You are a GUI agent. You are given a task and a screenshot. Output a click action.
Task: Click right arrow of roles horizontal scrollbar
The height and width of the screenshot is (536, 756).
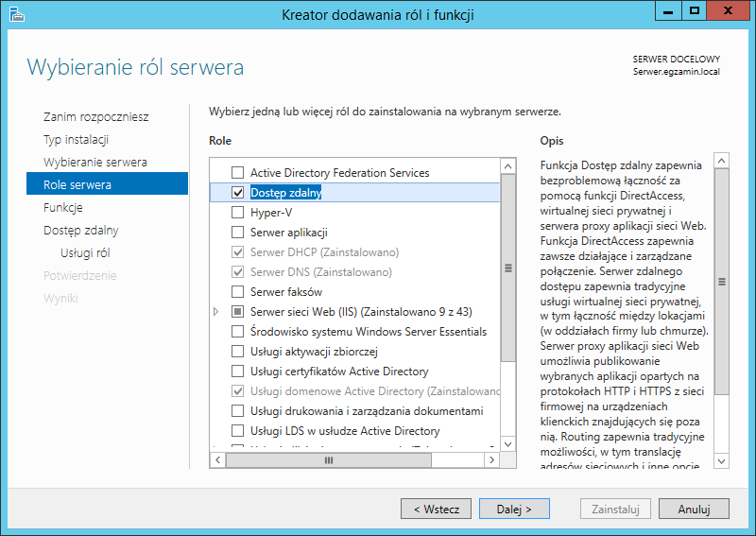[491, 459]
